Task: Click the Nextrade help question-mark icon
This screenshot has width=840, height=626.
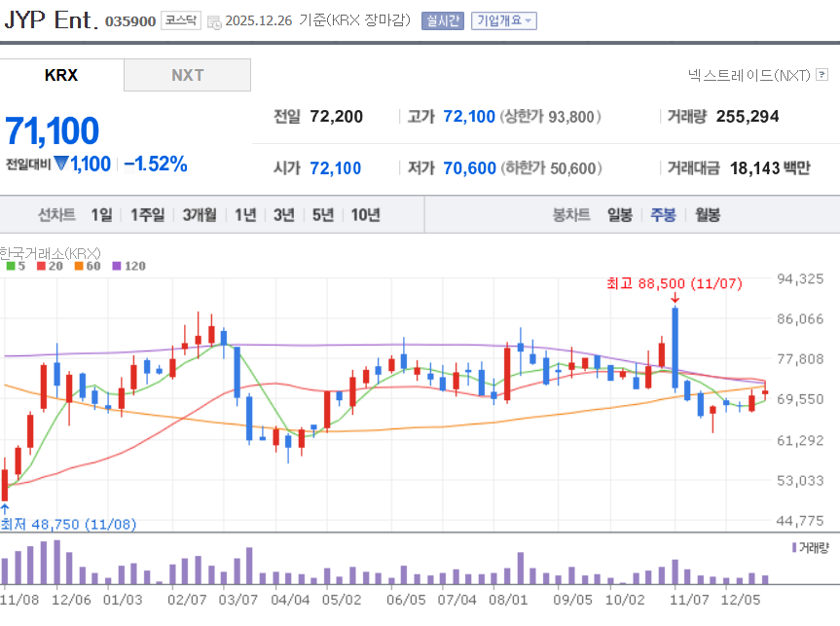Action: point(822,75)
